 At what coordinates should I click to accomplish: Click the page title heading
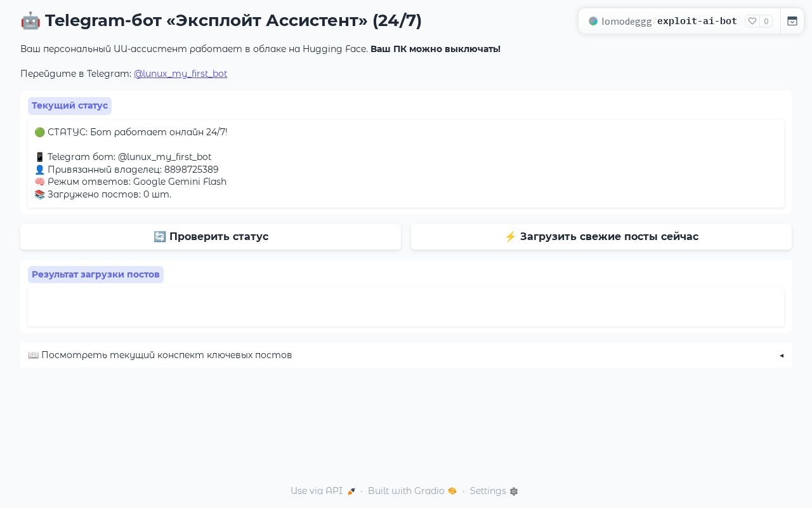tap(221, 21)
